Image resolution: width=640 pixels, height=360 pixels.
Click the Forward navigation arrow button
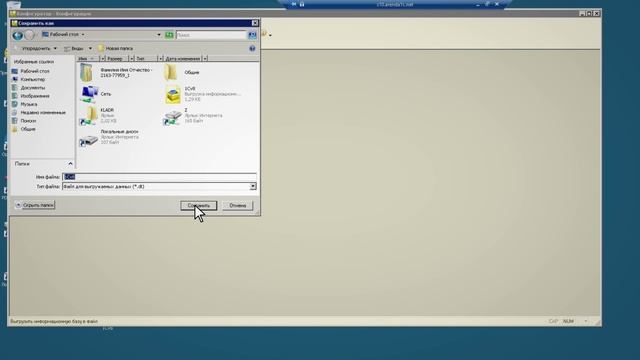(x=29, y=35)
